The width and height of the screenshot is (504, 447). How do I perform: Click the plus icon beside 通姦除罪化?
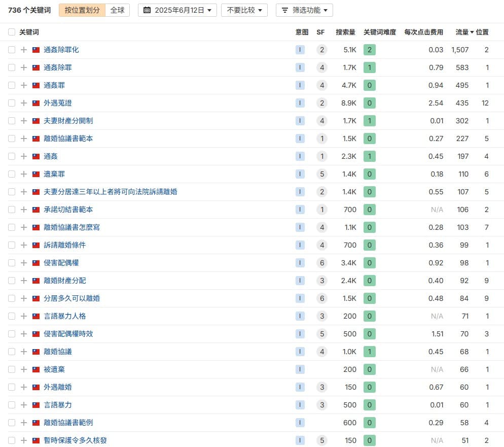pyautogui.click(x=23, y=50)
